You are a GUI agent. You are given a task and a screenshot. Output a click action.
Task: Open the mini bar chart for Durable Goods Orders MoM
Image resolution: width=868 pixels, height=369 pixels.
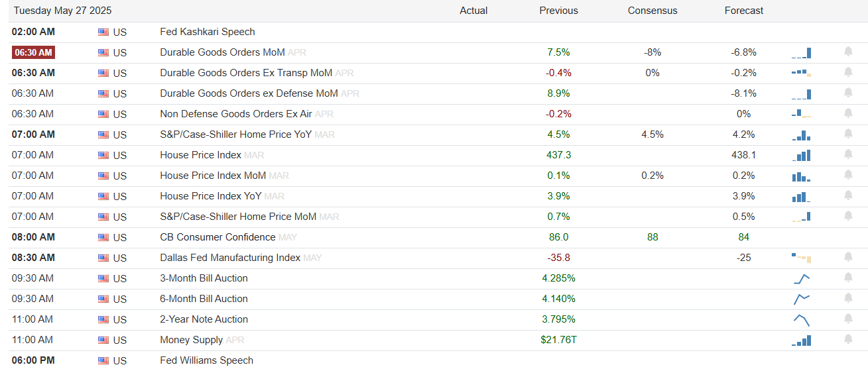(801, 53)
